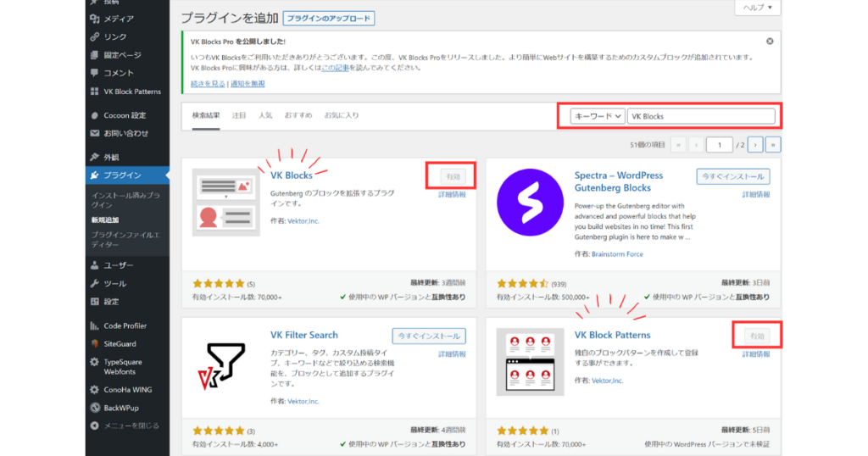Viewport: 868px width, 456px height.
Task: Click the VK Blocks plugin thumbnail
Action: point(225,203)
